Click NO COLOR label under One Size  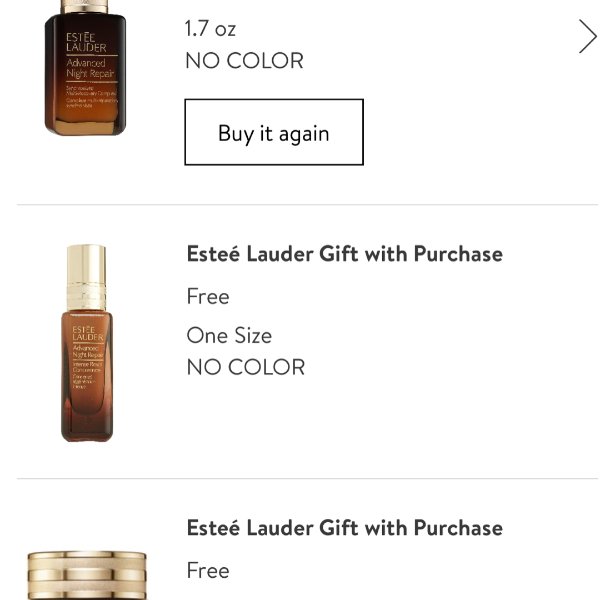(246, 367)
